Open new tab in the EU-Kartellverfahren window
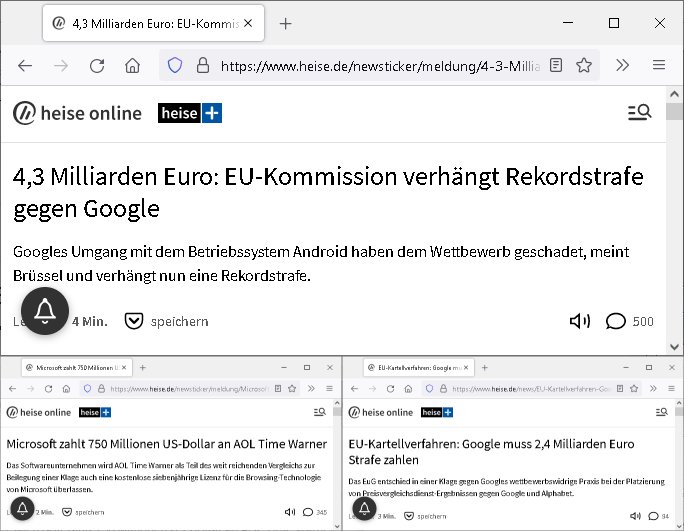This screenshot has height=531, width=684. [485, 368]
